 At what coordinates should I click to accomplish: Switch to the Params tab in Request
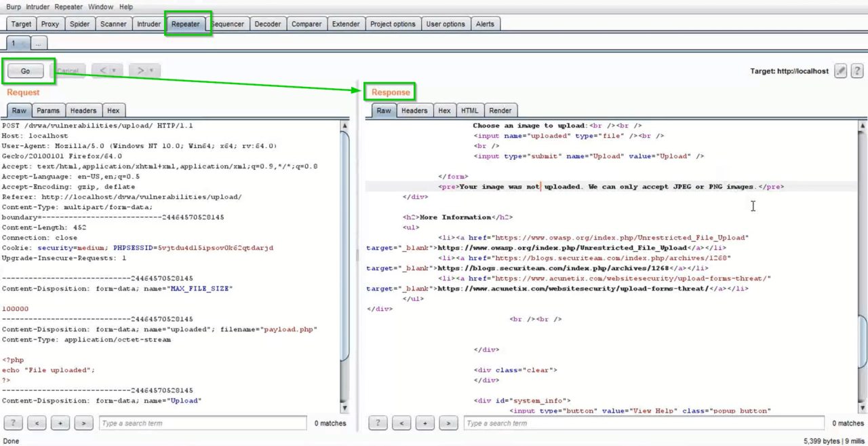click(x=48, y=110)
